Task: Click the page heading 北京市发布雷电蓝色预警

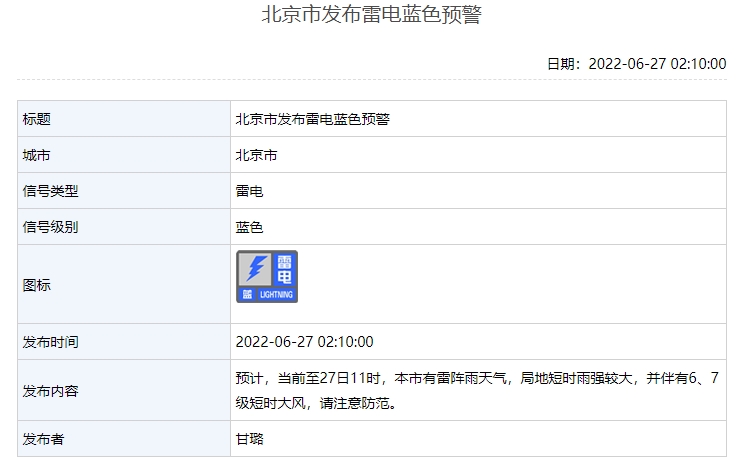Action: (x=371, y=16)
